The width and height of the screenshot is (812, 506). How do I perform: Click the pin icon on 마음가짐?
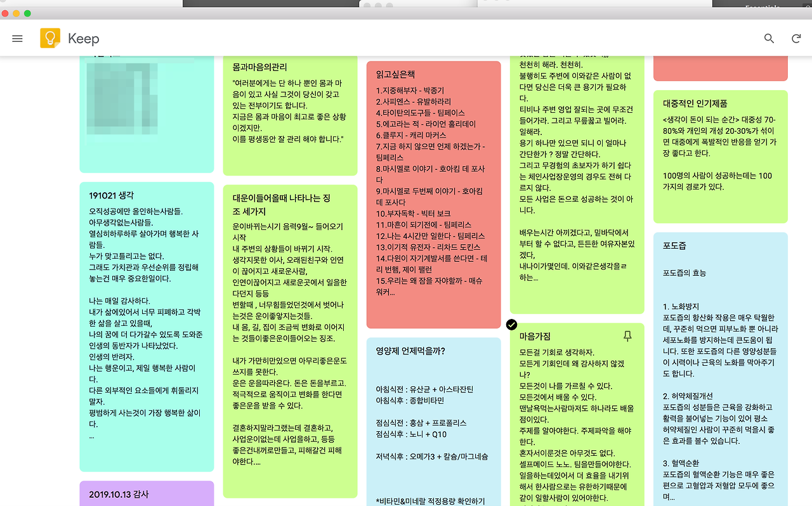627,337
